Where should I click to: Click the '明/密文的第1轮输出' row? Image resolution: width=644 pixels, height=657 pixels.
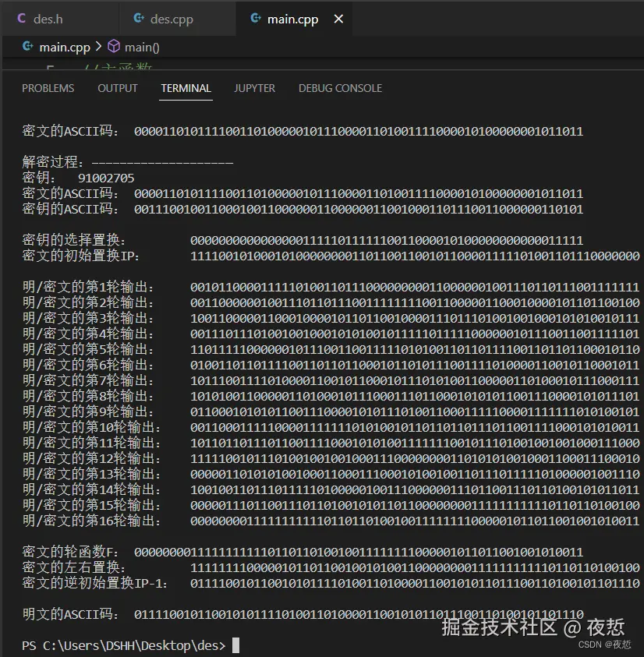point(331,287)
